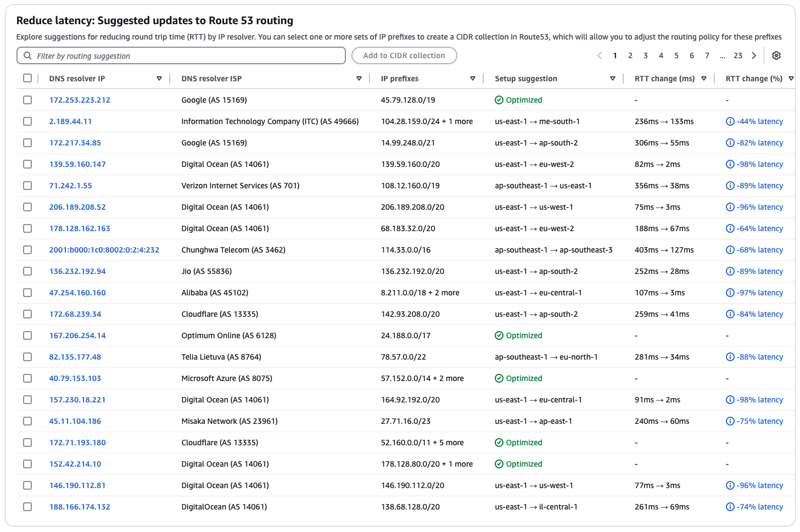Image resolution: width=800 pixels, height=532 pixels.
Task: Click ISP cell Verizon Internet Services (AS 701)
Action: point(240,186)
